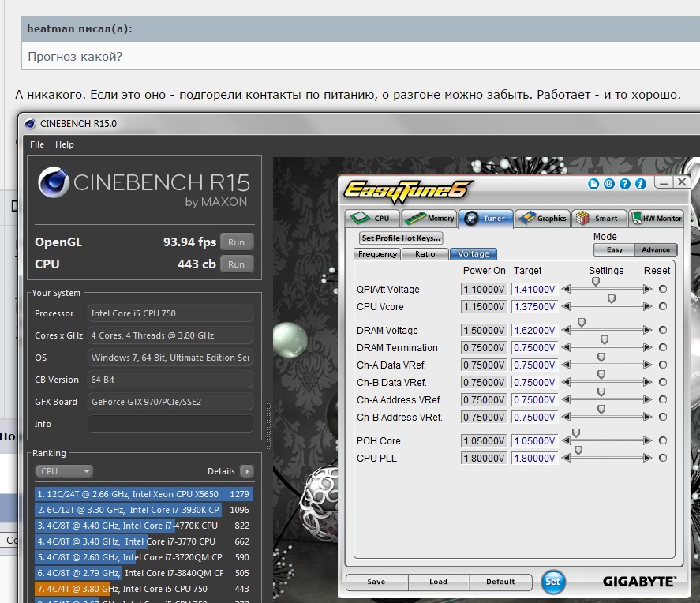
Task: Click the CPU Vcore slider handle
Action: coord(612,299)
